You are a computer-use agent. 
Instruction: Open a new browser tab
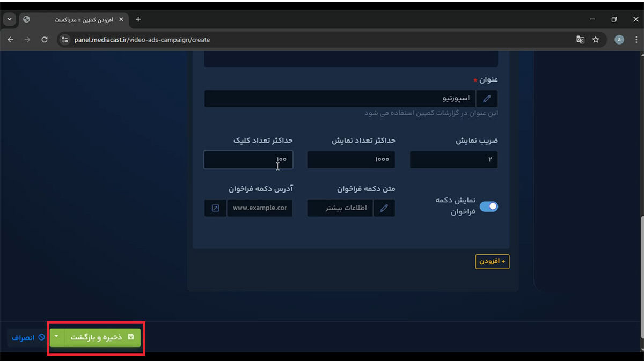(138, 19)
